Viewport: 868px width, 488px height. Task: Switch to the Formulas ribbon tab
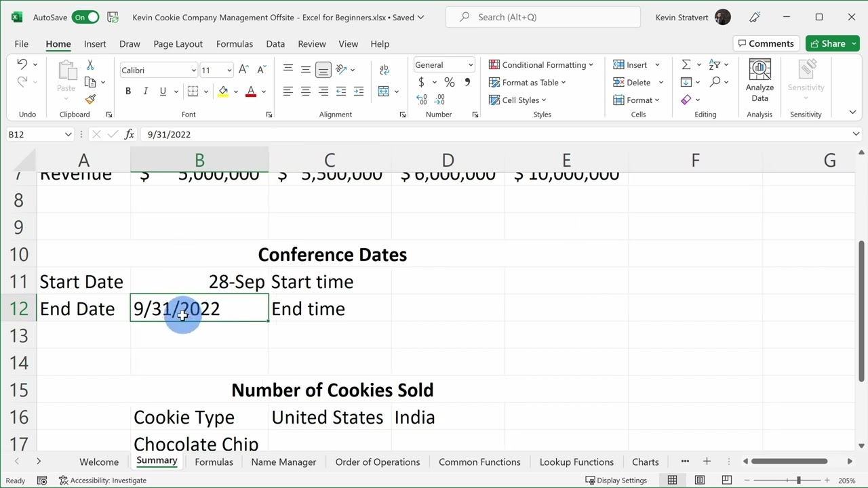(235, 44)
